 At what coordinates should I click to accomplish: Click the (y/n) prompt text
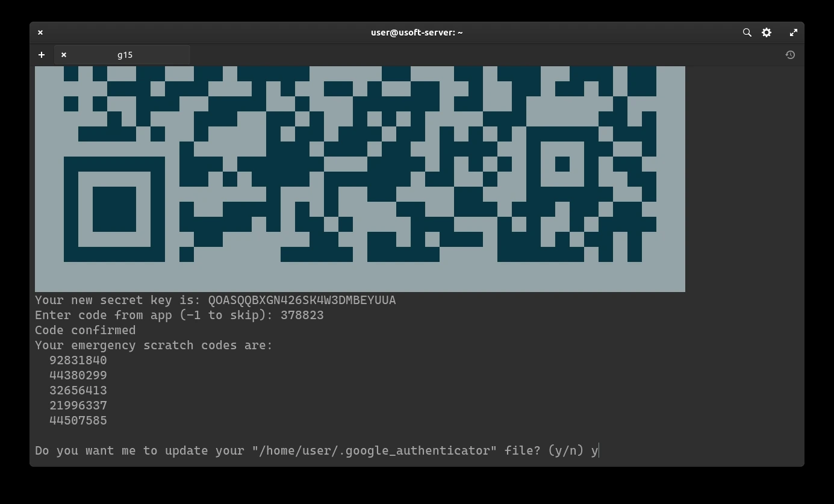click(566, 450)
